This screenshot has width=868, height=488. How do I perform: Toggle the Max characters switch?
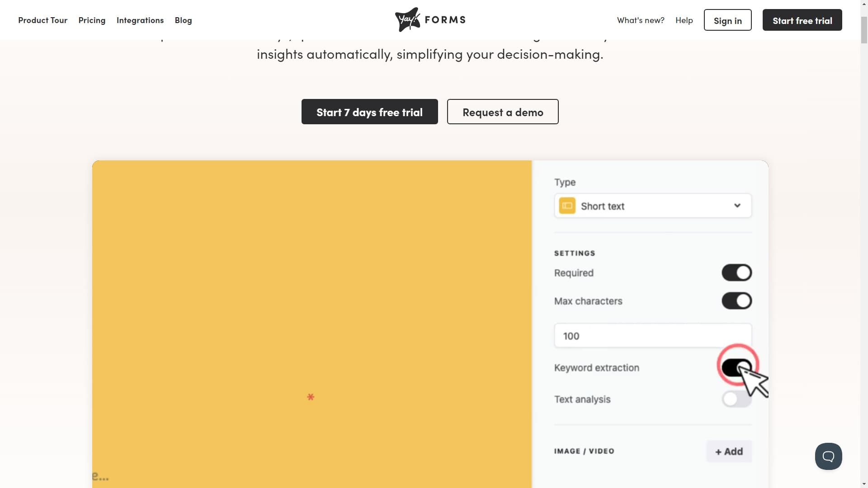point(736,301)
